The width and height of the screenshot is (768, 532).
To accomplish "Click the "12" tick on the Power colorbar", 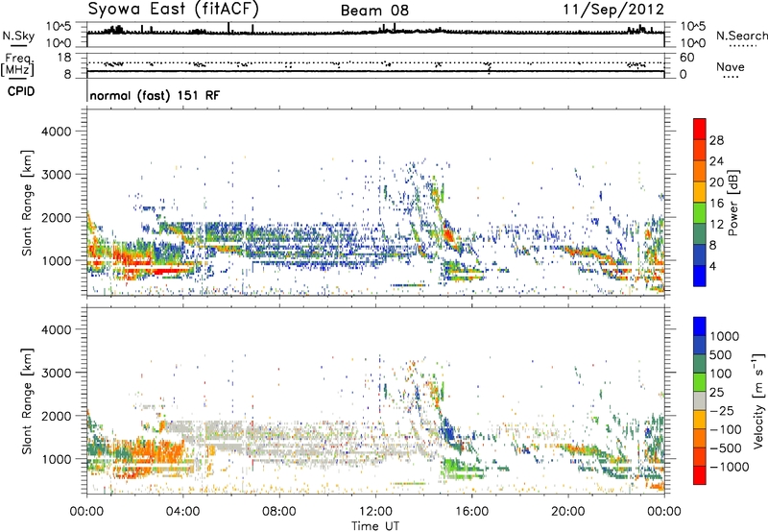I will tap(716, 224).
